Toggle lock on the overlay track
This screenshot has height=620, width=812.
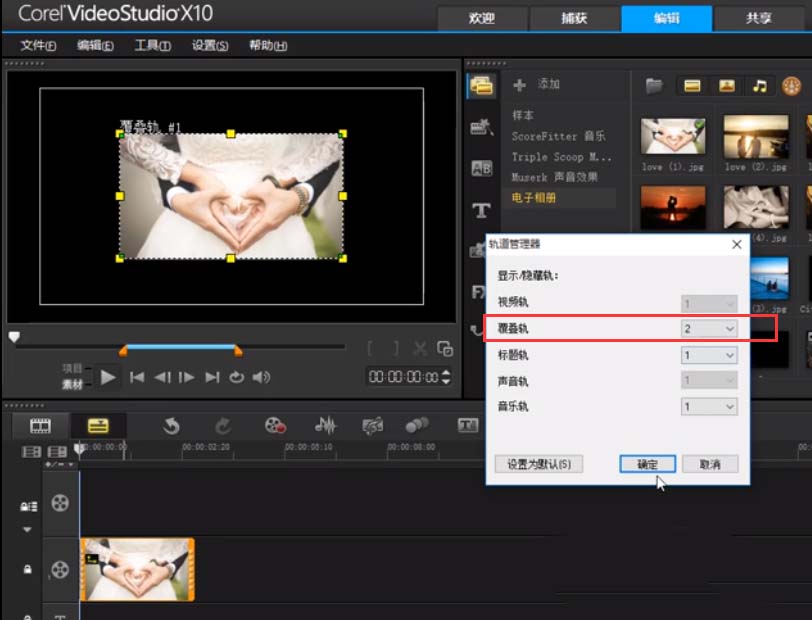(28, 569)
